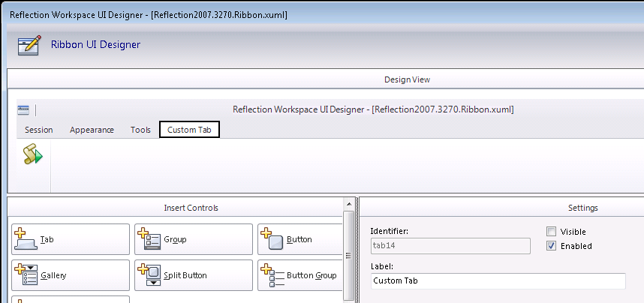The image size is (644, 303).
Task: Open the Tools ribbon tab
Action: (x=140, y=130)
